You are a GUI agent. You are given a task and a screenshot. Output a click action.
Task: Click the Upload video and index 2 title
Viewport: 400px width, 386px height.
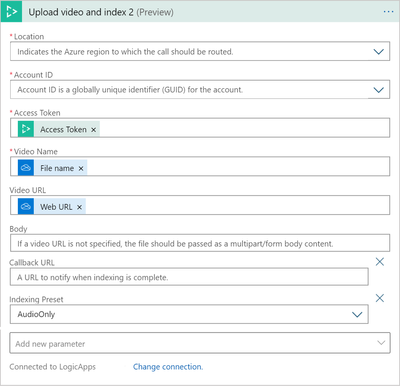(x=81, y=12)
